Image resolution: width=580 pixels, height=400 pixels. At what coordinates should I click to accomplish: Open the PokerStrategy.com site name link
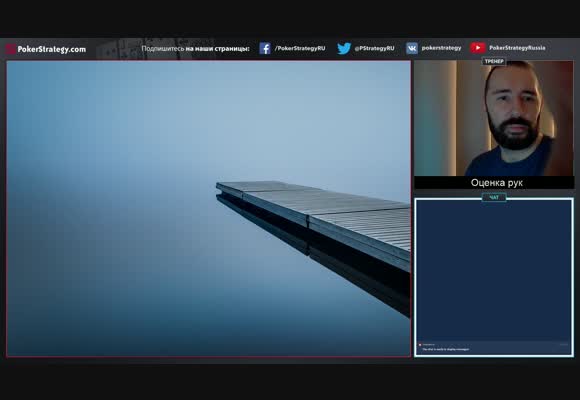pyautogui.click(x=51, y=49)
